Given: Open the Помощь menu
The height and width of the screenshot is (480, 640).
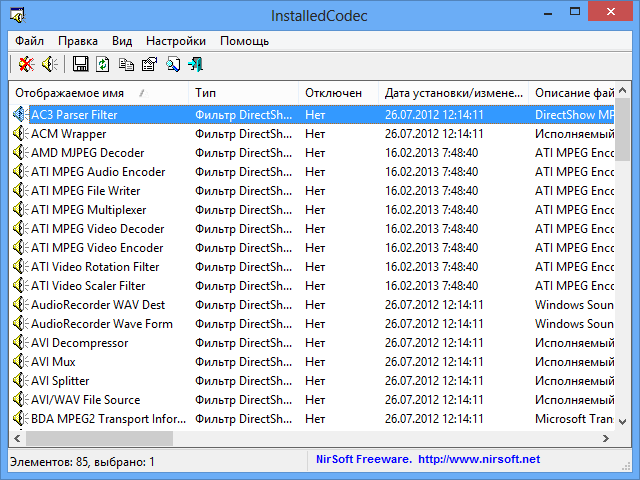Looking at the screenshot, I should pos(244,41).
